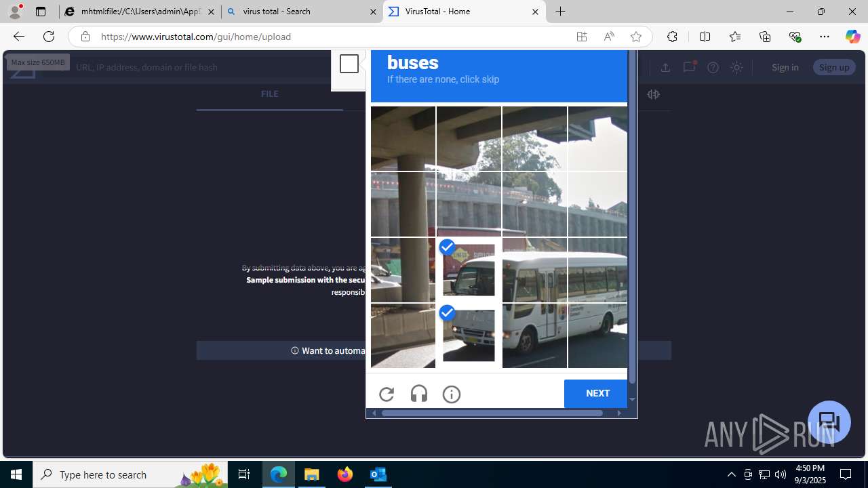The height and width of the screenshot is (488, 868).
Task: Select the tile with bus side windows
Action: [x=597, y=270]
